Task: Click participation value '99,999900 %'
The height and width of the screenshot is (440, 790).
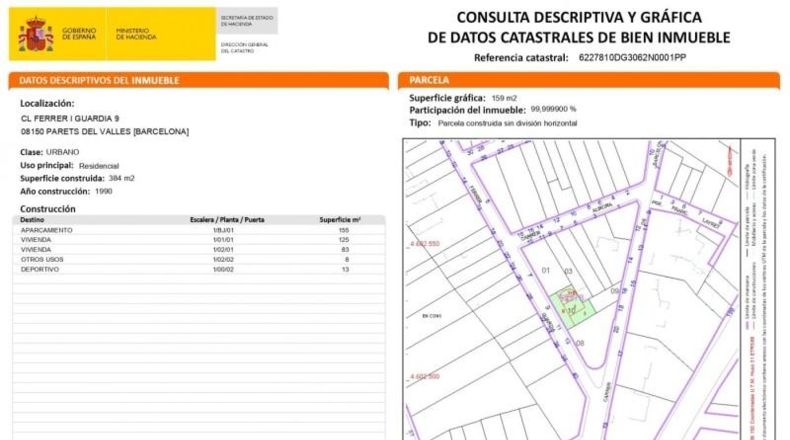Action: [x=553, y=109]
